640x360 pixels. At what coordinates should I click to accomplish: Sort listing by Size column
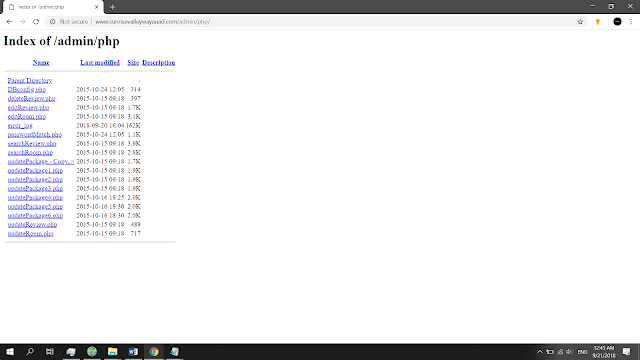(133, 62)
